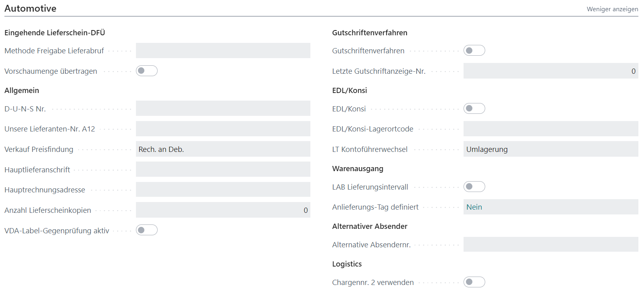Turn on the Gutschriftenverfahren toggle

click(474, 51)
